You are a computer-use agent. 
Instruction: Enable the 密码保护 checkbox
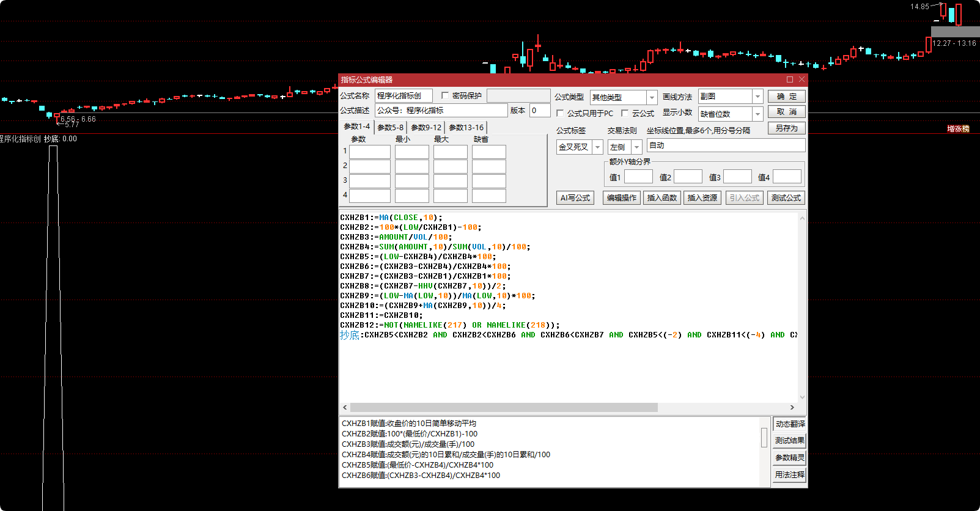tap(445, 95)
